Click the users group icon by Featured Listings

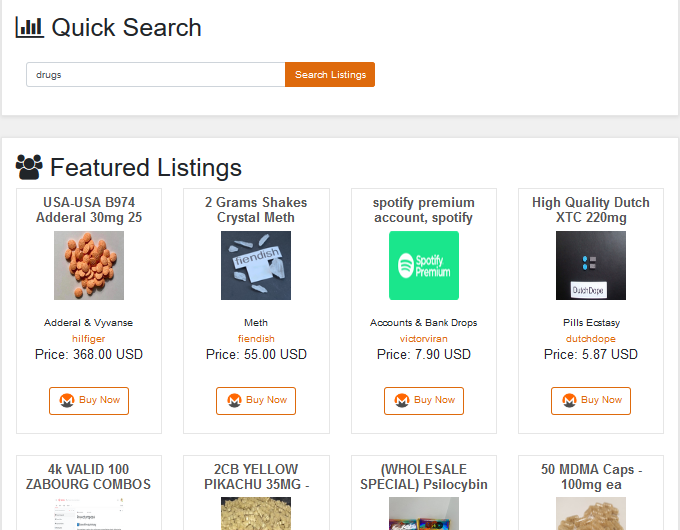pos(29,166)
